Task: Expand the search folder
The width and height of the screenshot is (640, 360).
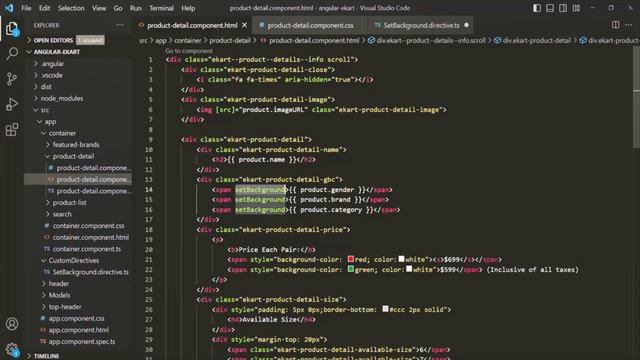Action: coord(62,214)
